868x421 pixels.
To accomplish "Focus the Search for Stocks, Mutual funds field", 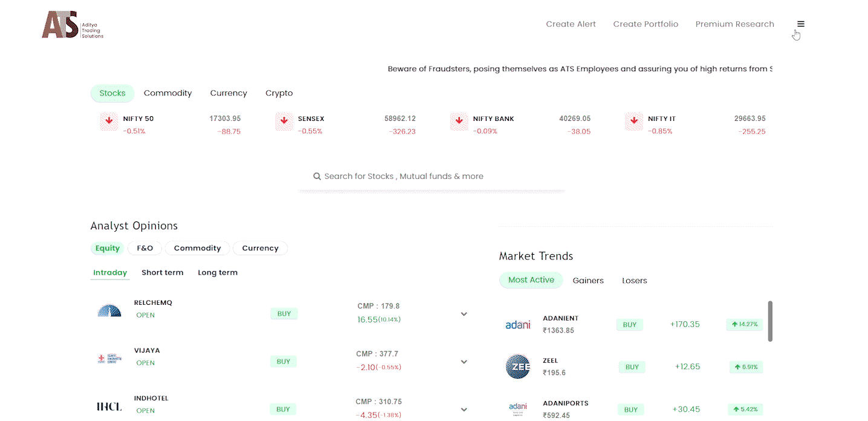I will (x=432, y=177).
